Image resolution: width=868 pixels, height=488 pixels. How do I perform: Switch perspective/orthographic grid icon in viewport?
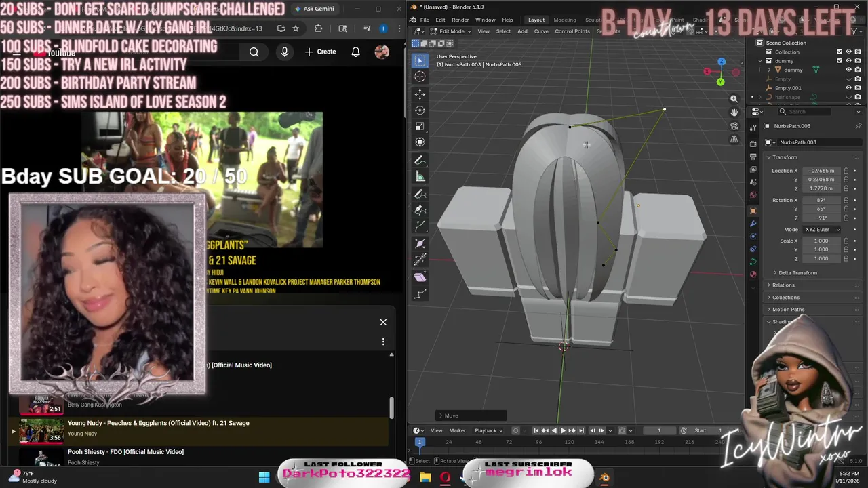tap(734, 140)
